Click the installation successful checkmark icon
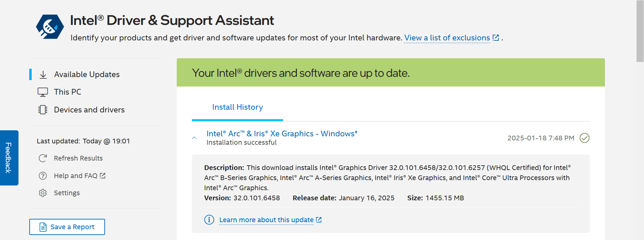Viewport: 644px width, 240px height. (584, 138)
